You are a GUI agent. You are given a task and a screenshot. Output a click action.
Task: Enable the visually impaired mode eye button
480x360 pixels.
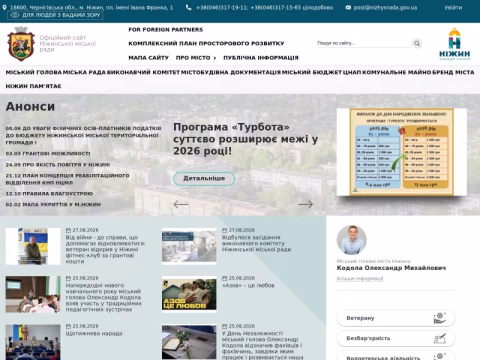click(55, 15)
